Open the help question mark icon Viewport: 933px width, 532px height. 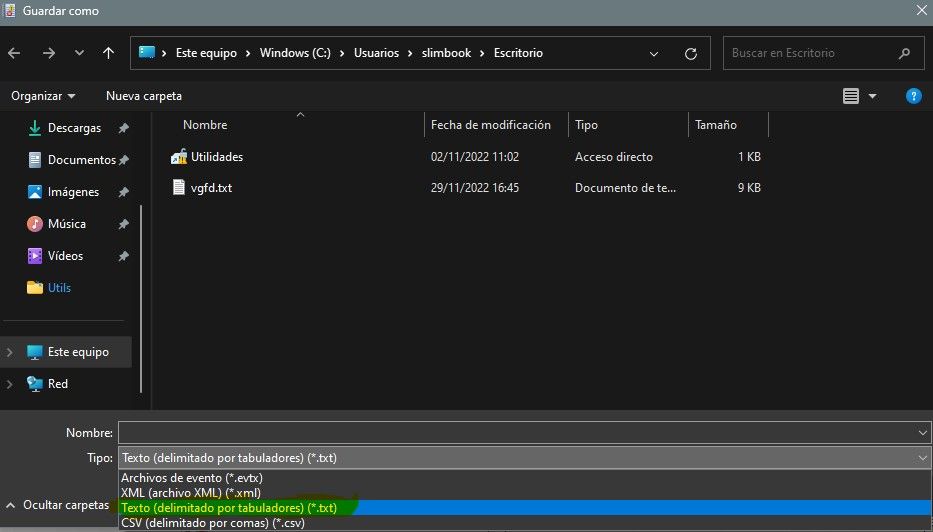(x=912, y=96)
